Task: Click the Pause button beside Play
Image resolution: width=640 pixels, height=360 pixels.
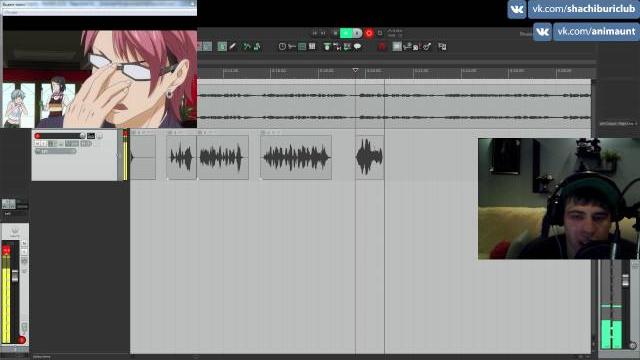Action: 357,33
